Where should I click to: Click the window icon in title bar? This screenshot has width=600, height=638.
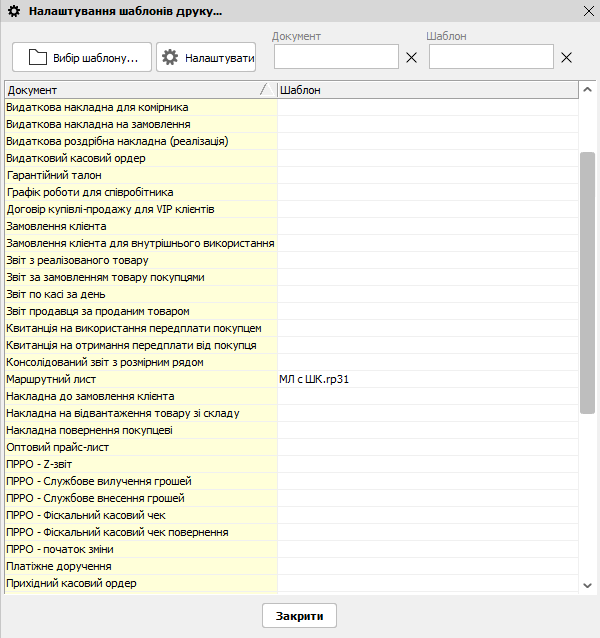click(x=13, y=11)
